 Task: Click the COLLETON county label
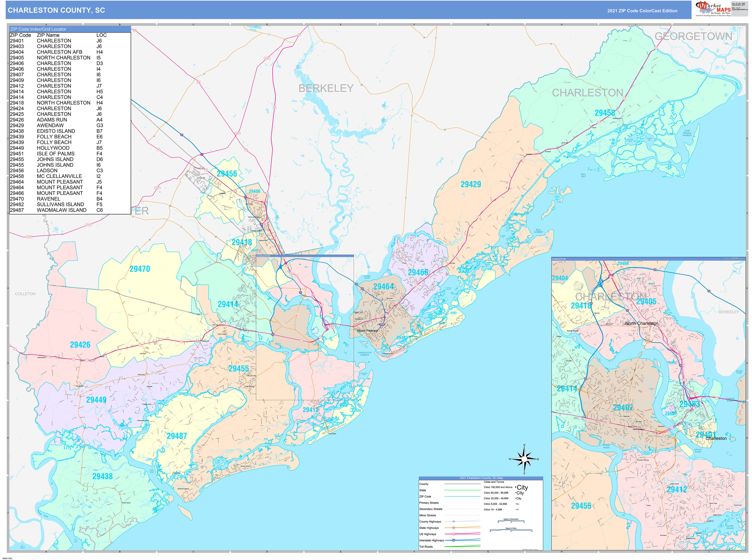click(25, 294)
